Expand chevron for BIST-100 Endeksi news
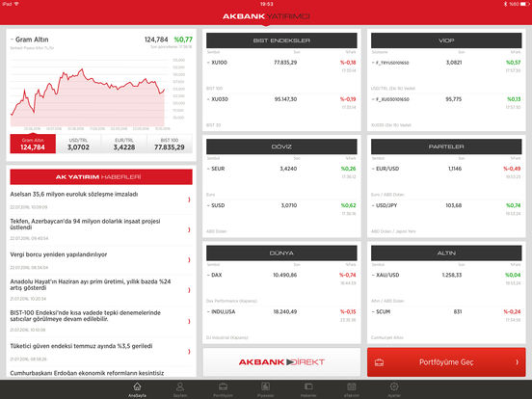Screen dimensions: 532x399 189,321
